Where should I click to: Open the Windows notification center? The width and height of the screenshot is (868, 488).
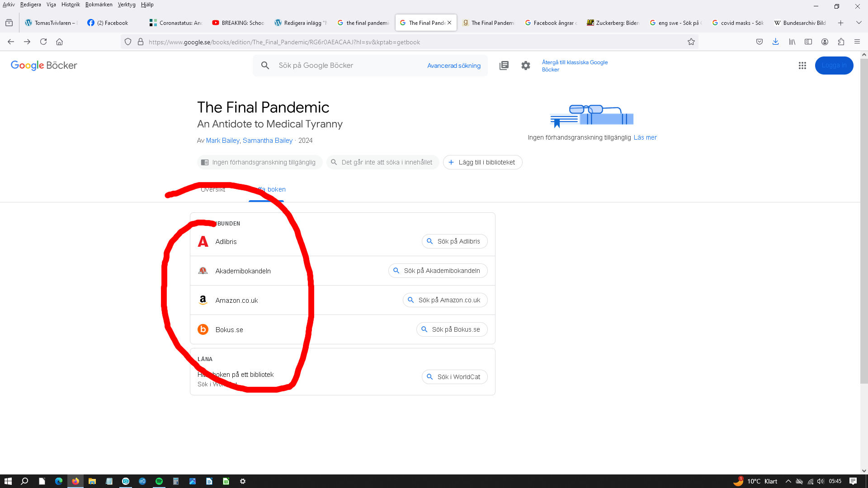point(853,481)
